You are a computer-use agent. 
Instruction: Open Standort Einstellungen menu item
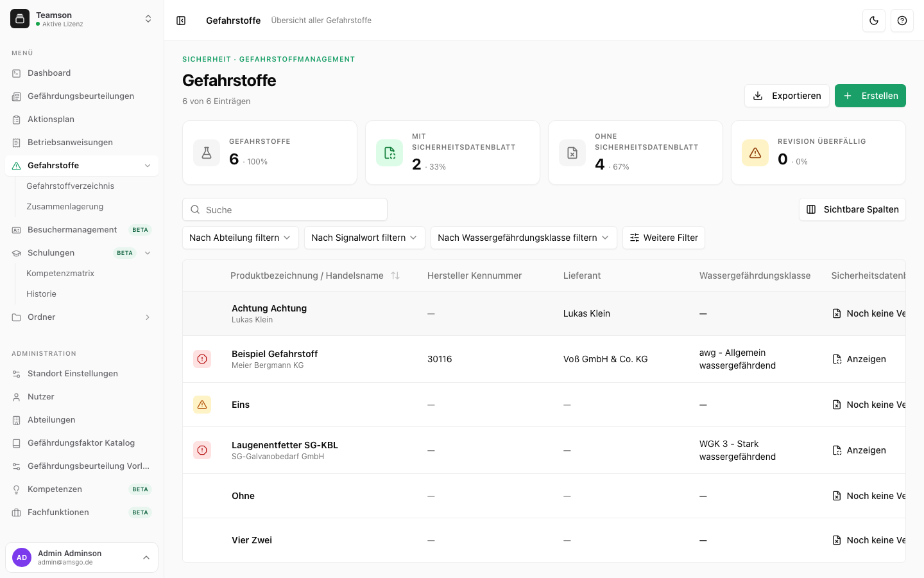[x=81, y=374]
